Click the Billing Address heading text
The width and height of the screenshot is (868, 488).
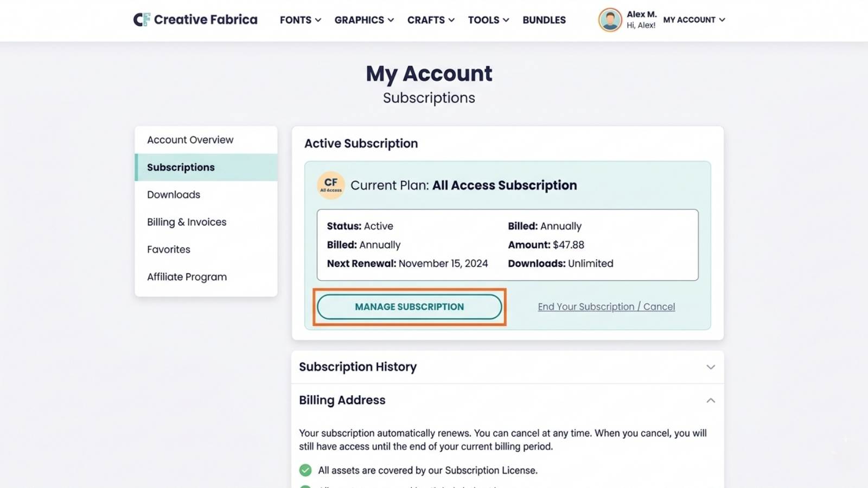342,400
